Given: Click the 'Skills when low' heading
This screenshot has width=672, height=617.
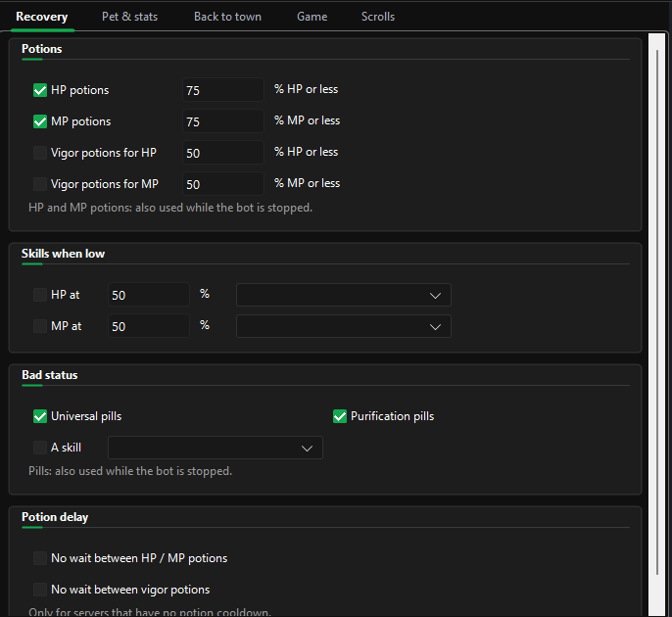Looking at the screenshot, I should [64, 254].
